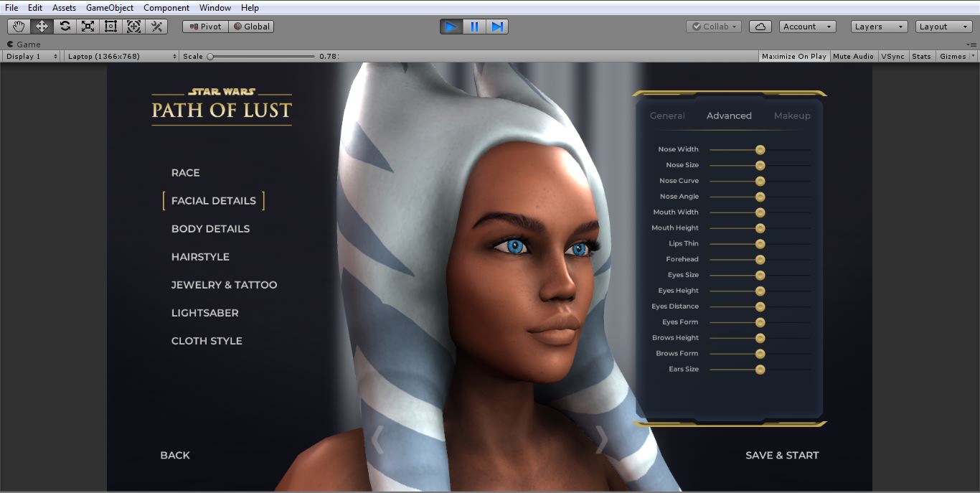Toggle Maximize On Play
Viewport: 980px width, 493px height.
(793, 56)
